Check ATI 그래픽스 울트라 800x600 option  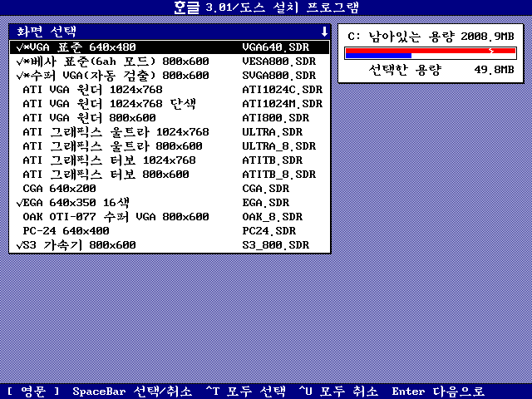click(x=170, y=146)
